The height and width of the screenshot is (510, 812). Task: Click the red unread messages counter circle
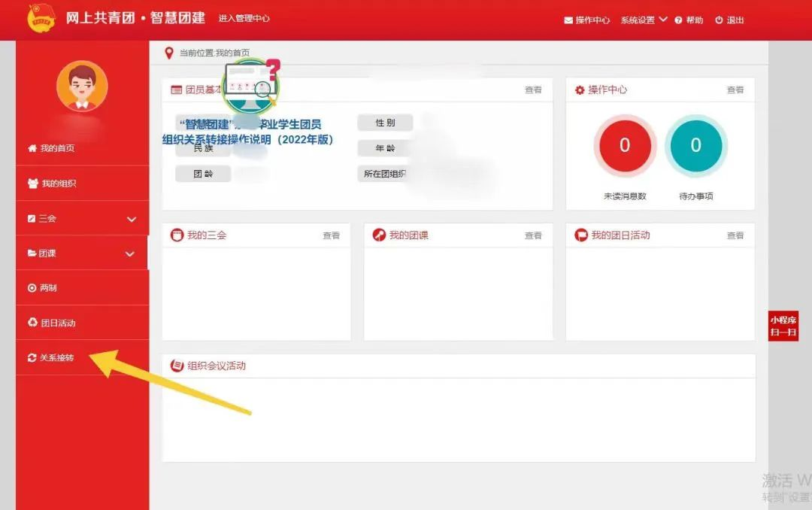pyautogui.click(x=625, y=146)
